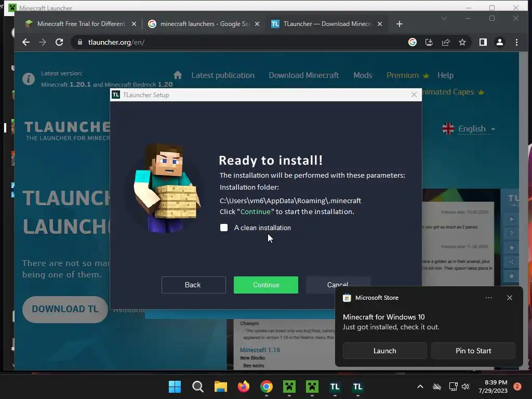Open File Explorer from taskbar
Screen dimensions: 532x399
click(220, 387)
